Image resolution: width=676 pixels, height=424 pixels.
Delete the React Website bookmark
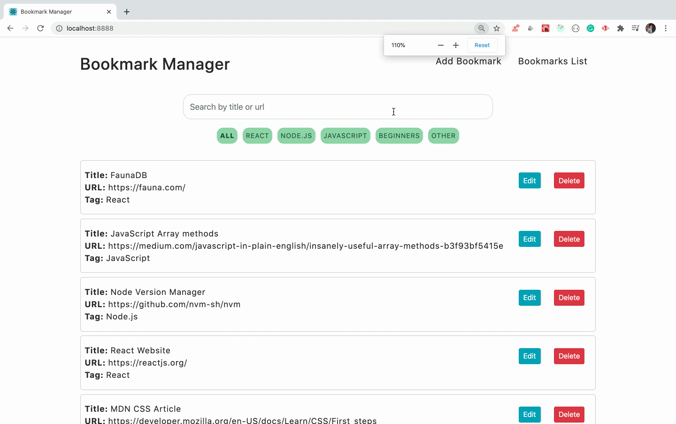click(569, 356)
